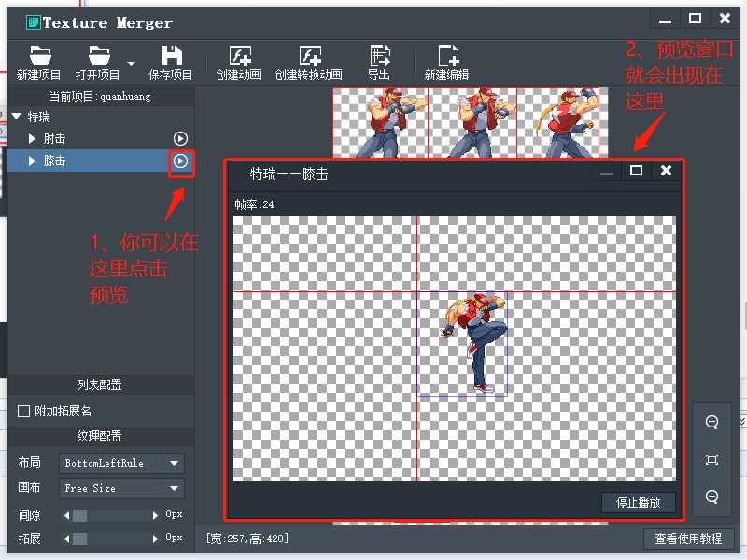Open the dropdown arrow beside 打开项目
Image resolution: width=747 pixels, height=560 pixels.
click(x=131, y=63)
